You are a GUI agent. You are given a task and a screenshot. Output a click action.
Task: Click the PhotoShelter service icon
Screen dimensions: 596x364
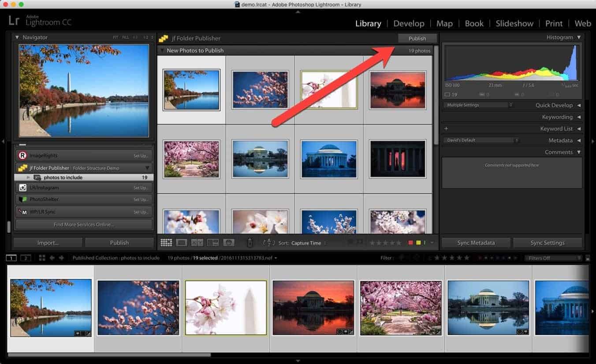pyautogui.click(x=22, y=200)
